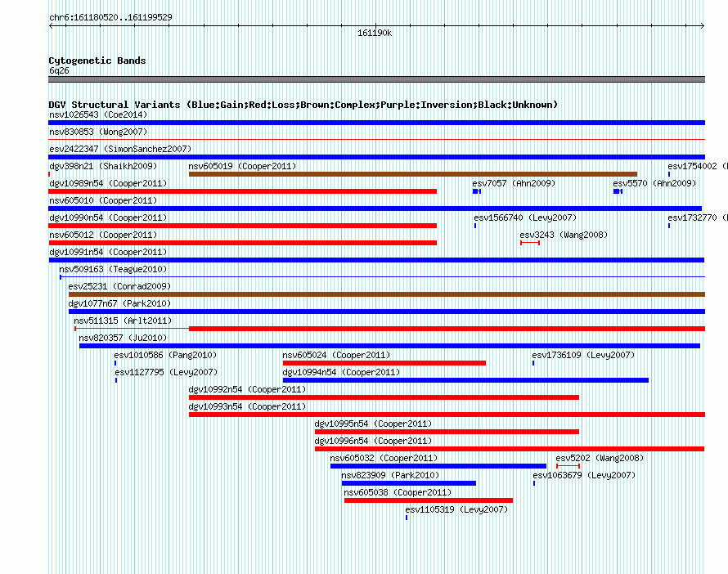
Task: Click the chr6:161180520..161199529 region label
Action: (x=110, y=17)
